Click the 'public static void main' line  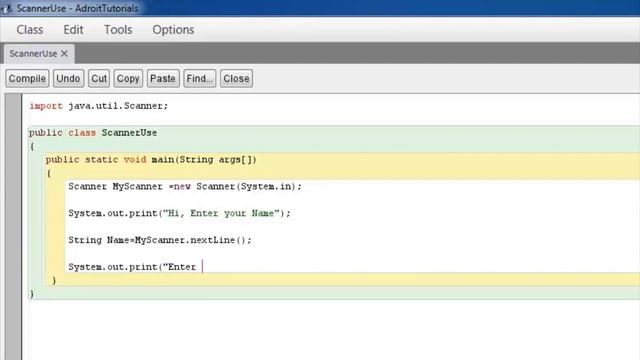(x=151, y=160)
